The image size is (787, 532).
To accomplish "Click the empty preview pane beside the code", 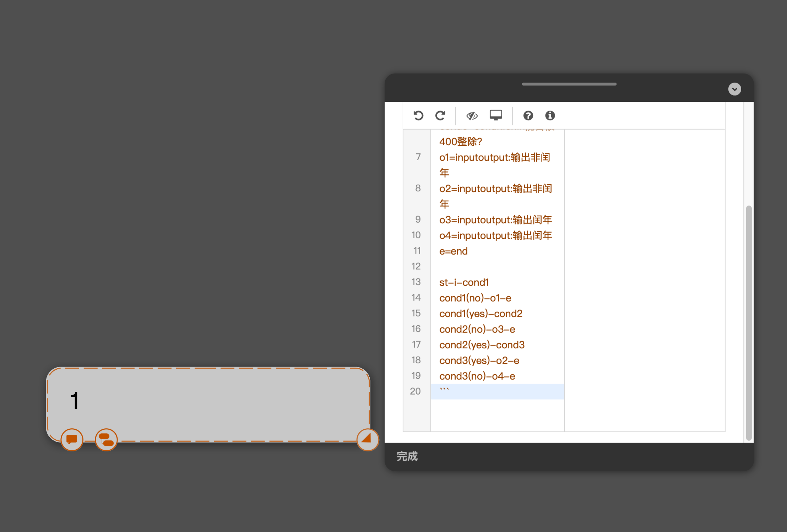I will 645,281.
